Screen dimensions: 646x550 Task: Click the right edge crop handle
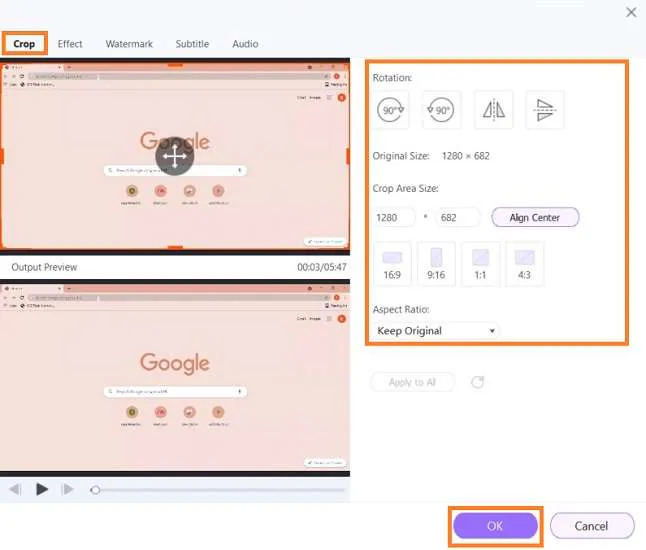(x=348, y=157)
